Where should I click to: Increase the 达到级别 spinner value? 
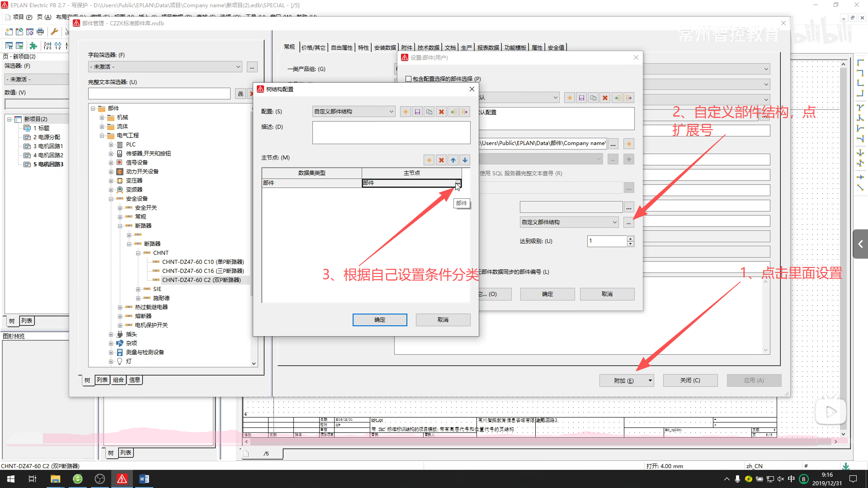pos(630,238)
